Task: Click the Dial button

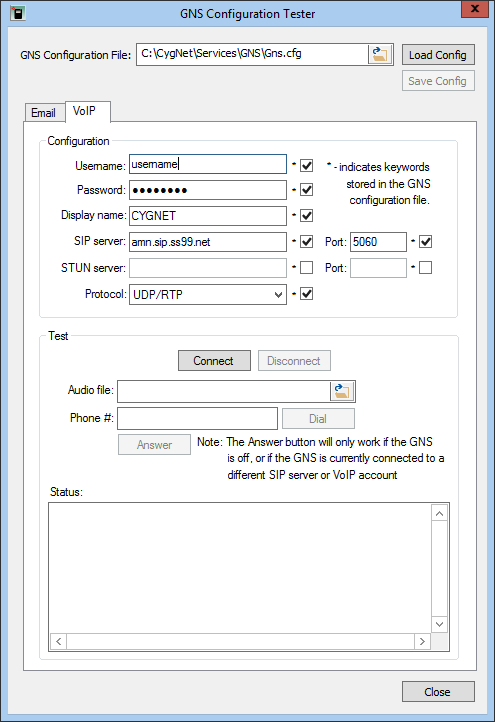Action: pos(318,419)
